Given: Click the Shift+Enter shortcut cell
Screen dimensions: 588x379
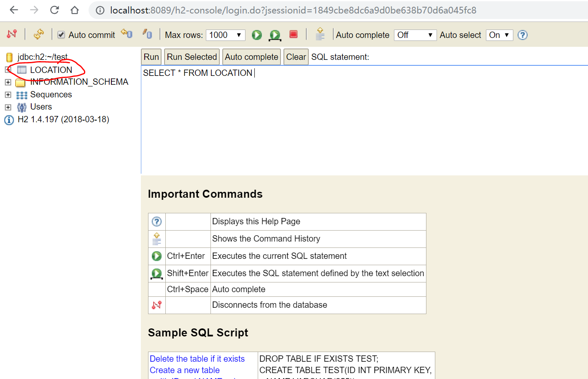Looking at the screenshot, I should (x=188, y=273).
